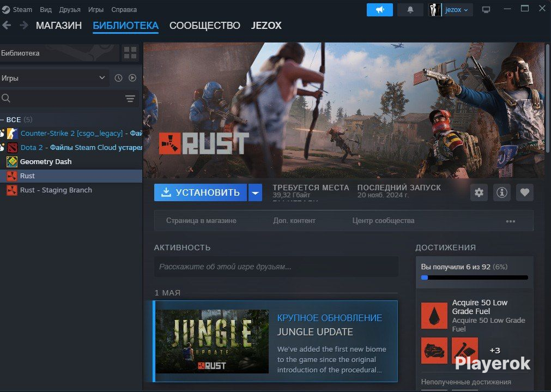Click the ready-to-play filter icon
Screen dimensions: 551x392
(132, 78)
